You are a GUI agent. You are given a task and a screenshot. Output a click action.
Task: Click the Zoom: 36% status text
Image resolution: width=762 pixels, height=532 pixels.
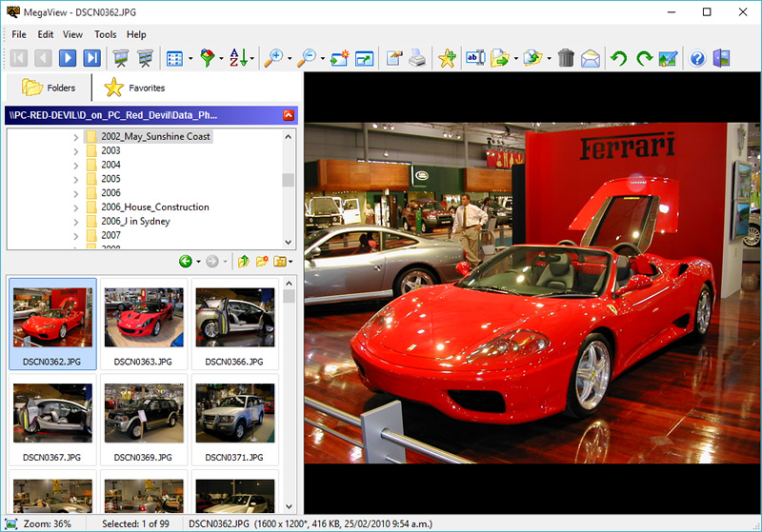click(x=47, y=523)
